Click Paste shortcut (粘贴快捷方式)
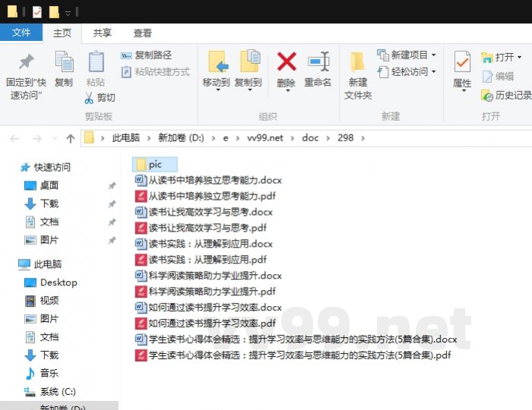 [155, 71]
